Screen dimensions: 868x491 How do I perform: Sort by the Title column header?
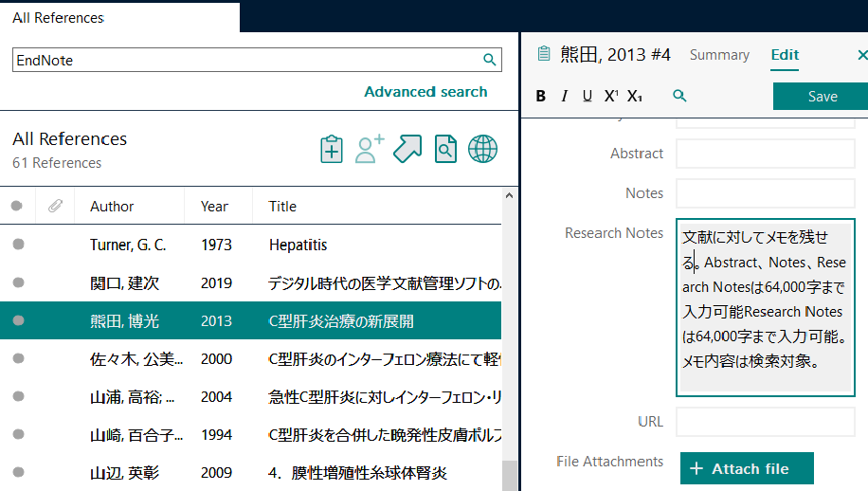tap(282, 207)
